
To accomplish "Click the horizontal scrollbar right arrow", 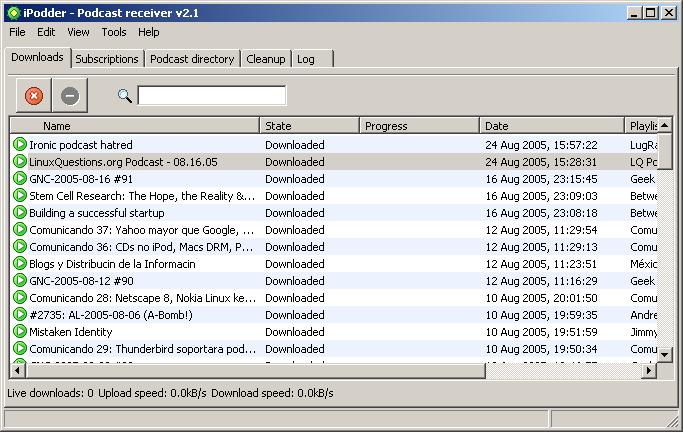I will [x=649, y=371].
